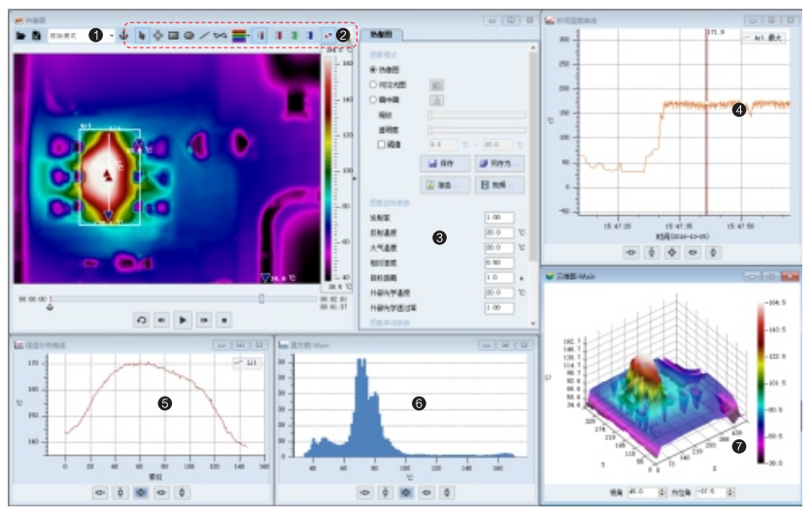Click the open folder icon in toolbar
This screenshot has width=812, height=520.
coord(21,35)
